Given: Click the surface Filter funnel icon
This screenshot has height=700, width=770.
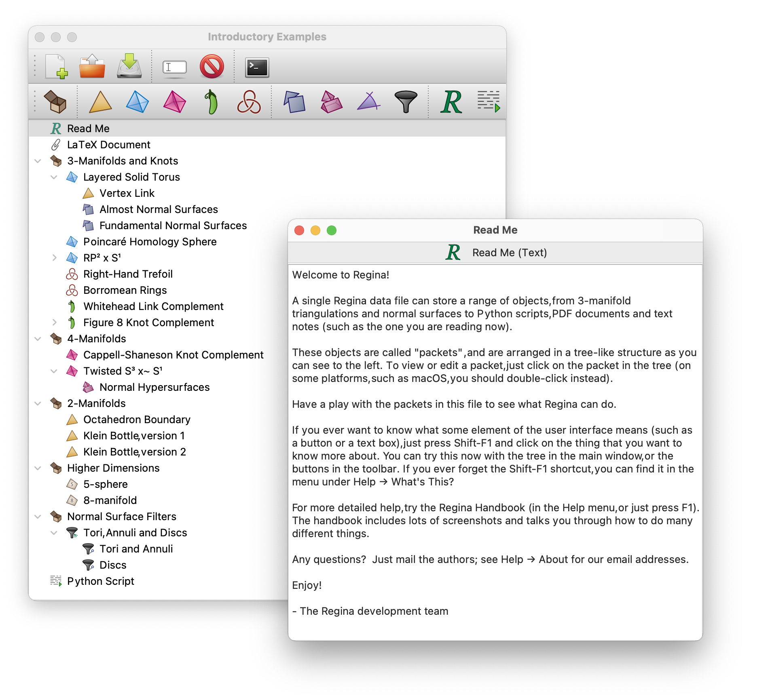Looking at the screenshot, I should 406,102.
